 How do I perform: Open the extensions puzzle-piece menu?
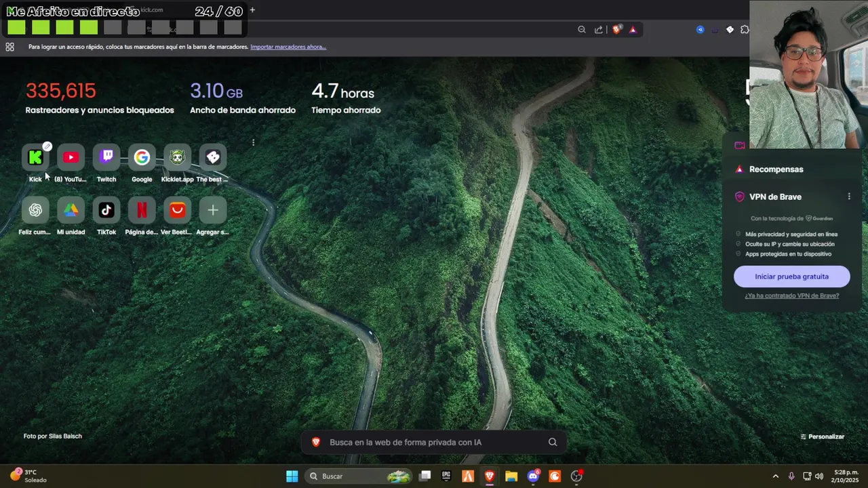click(x=745, y=30)
